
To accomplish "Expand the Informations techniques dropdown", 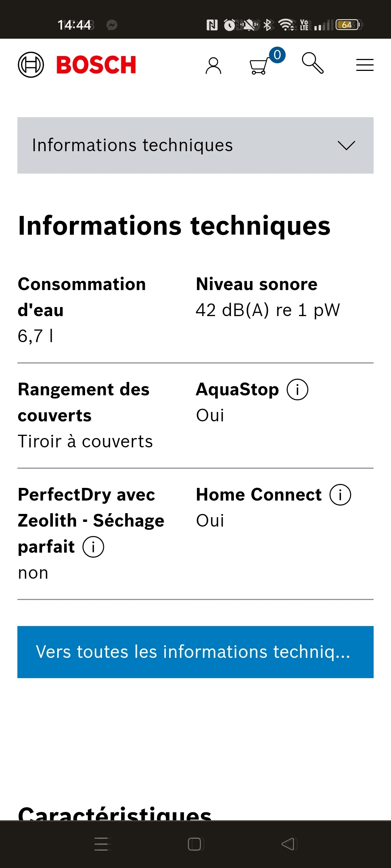I will click(195, 145).
